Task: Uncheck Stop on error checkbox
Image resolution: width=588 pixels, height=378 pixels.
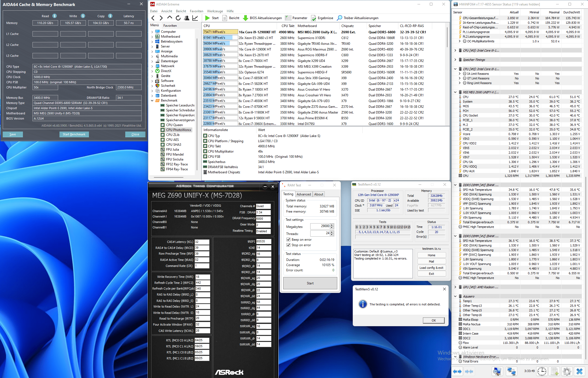Action: (288, 245)
